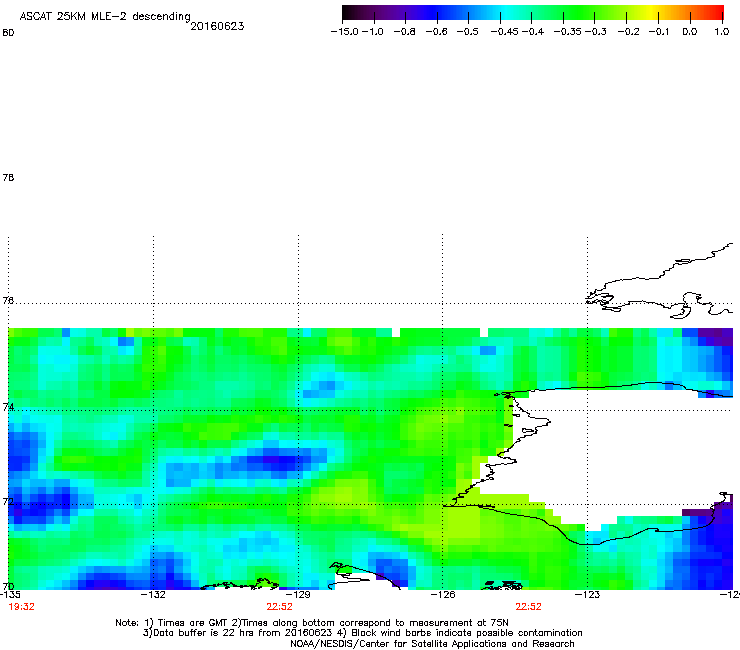The height and width of the screenshot is (650, 740).
Task: Select the '0.0' color scale label
Action: coord(690,32)
